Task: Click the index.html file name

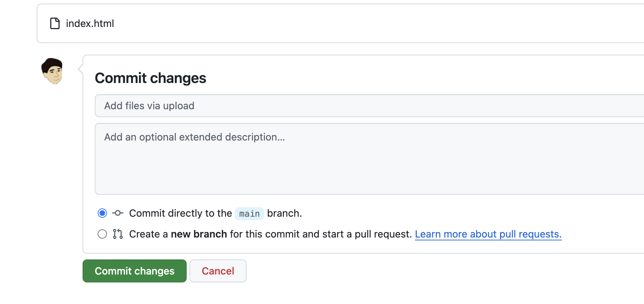Action: coord(90,23)
